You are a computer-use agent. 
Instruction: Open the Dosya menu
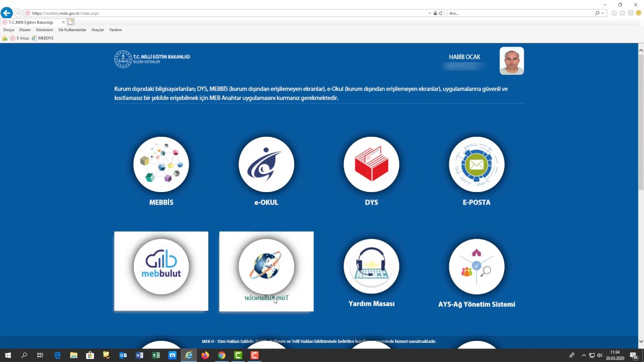9,30
